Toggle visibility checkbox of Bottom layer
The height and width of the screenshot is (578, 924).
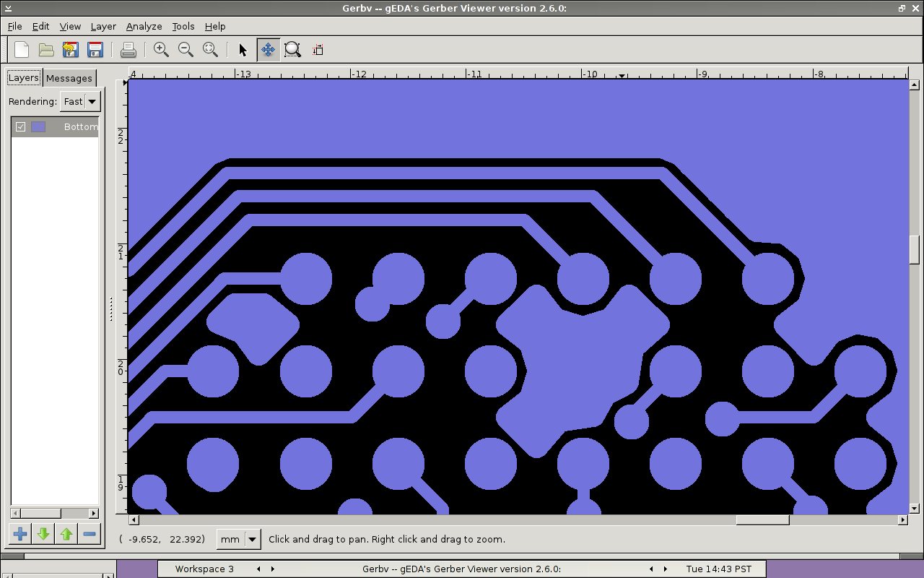[21, 126]
